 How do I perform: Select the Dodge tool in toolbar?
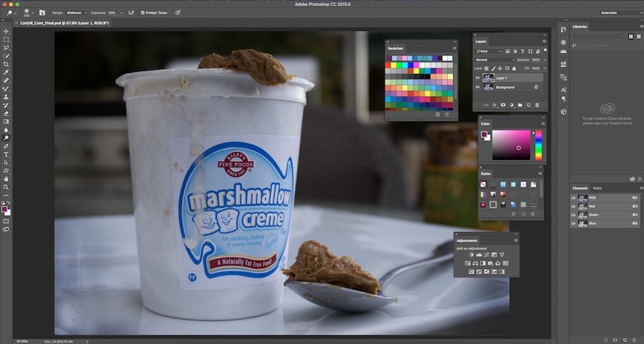pos(6,138)
